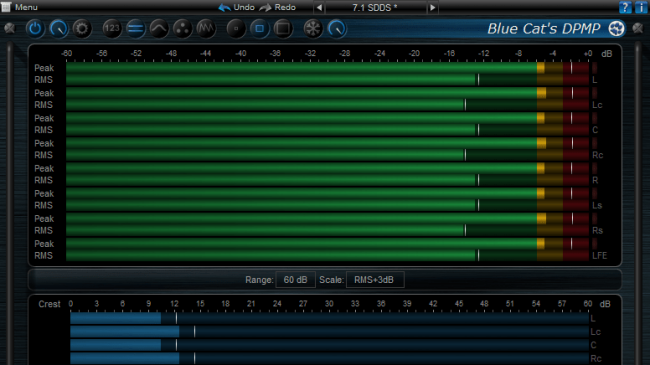Viewport: 650px width, 365px height.
Task: Click the Blue Cat globe logo icon
Action: tap(616, 29)
